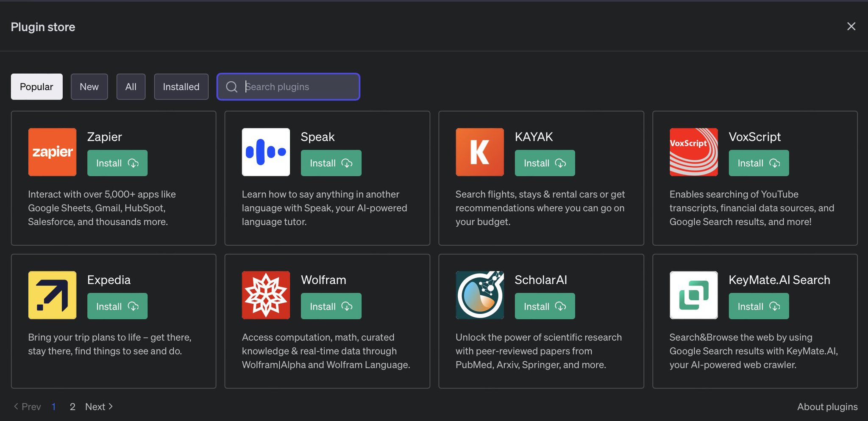The height and width of the screenshot is (421, 868).
Task: Close the Plugin store dialog
Action: click(851, 26)
